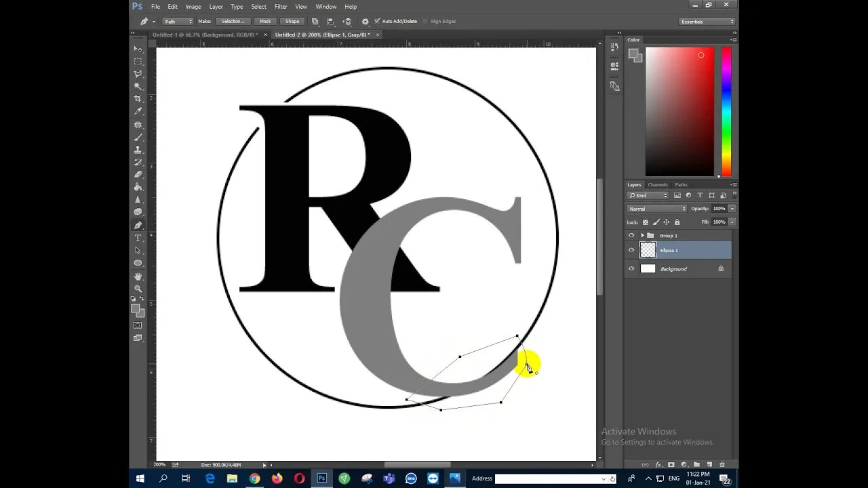Select the Pen tool in toolbox
The height and width of the screenshot is (488, 868).
138,225
